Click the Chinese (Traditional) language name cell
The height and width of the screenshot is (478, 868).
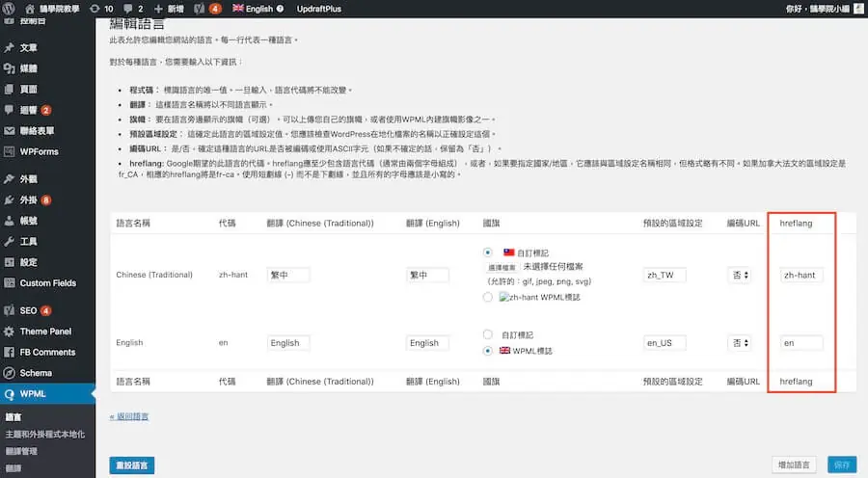(x=154, y=275)
